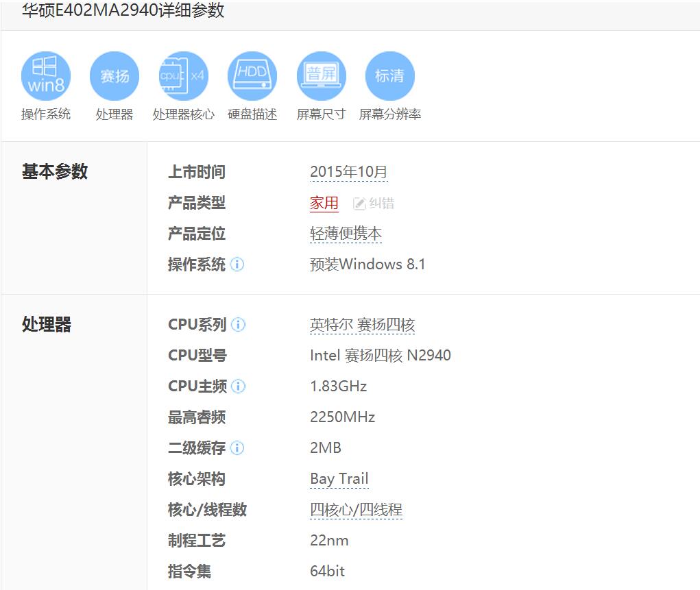Click the 普屏 screen size icon
This screenshot has width=700, height=590.
[x=322, y=76]
